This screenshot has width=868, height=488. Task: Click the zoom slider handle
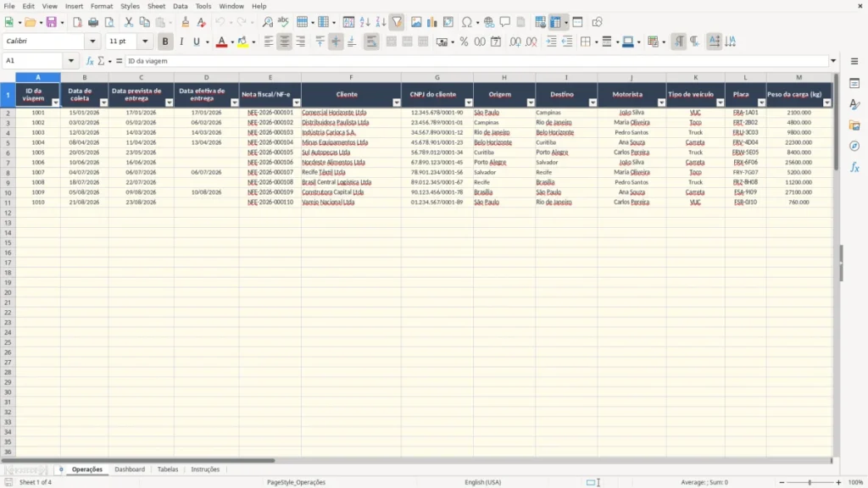pos(810,482)
